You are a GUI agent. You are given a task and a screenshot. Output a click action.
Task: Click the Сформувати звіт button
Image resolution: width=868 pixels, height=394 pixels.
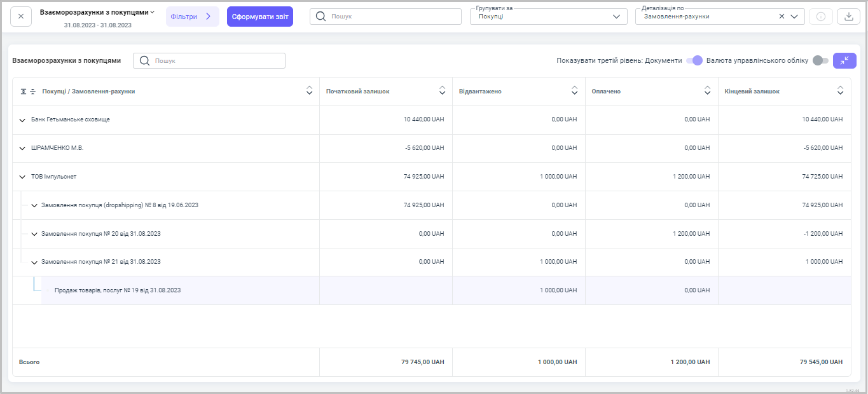[x=259, y=17]
